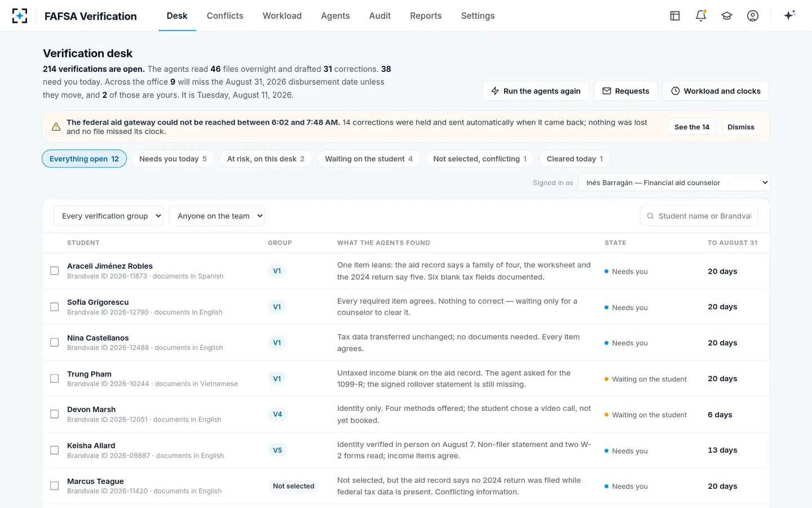Image resolution: width=812 pixels, height=508 pixels.
Task: Click student name Keisha Allard
Action: [91, 445]
